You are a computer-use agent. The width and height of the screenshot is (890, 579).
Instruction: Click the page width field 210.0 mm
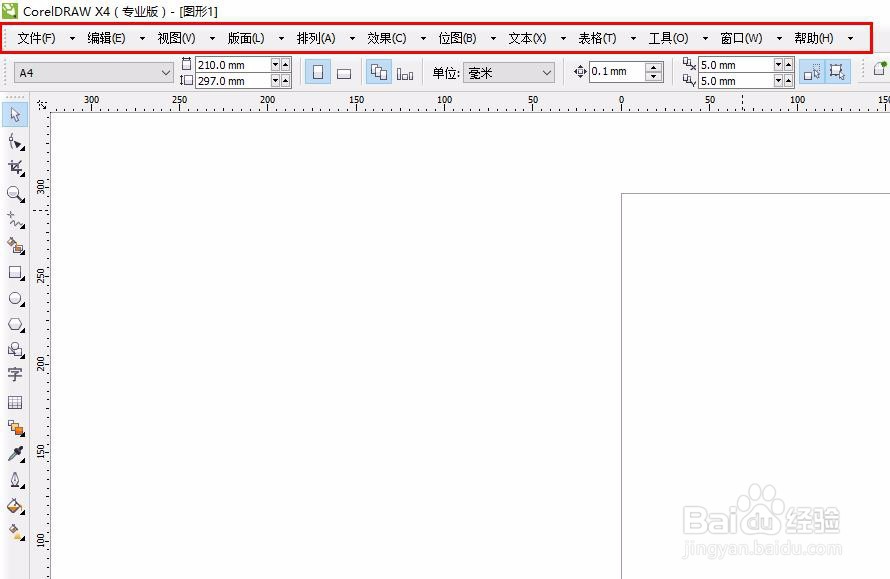point(233,65)
